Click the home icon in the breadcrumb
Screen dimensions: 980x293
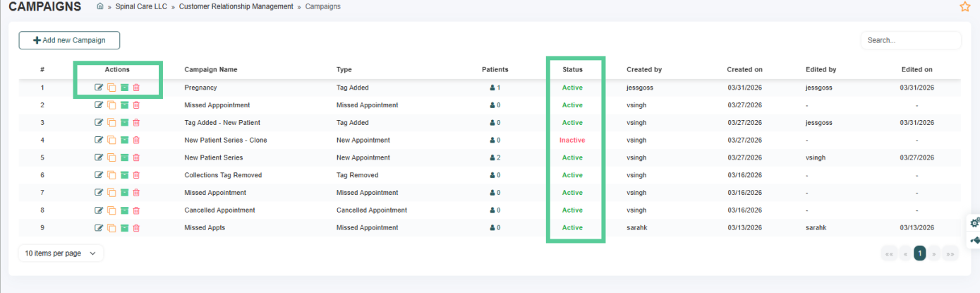[100, 6]
